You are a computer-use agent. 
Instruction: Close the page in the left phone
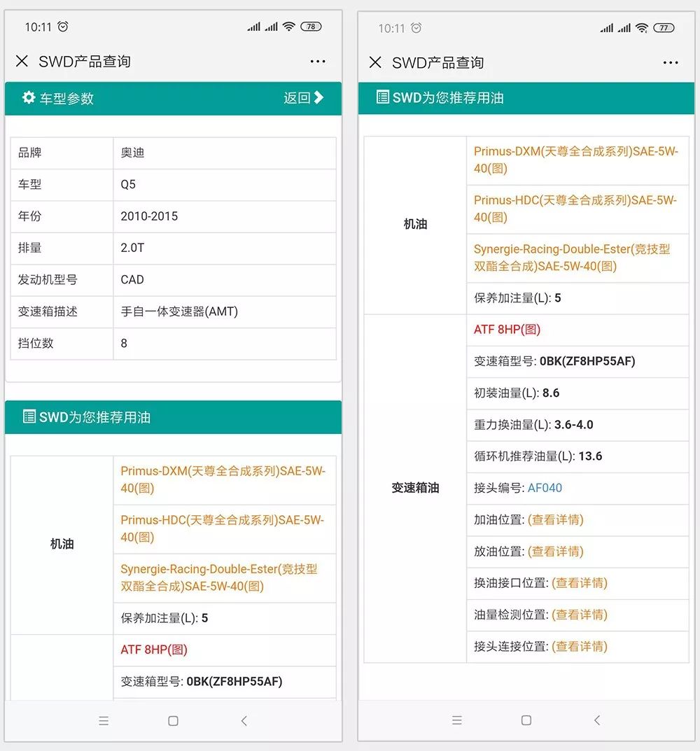tap(22, 62)
